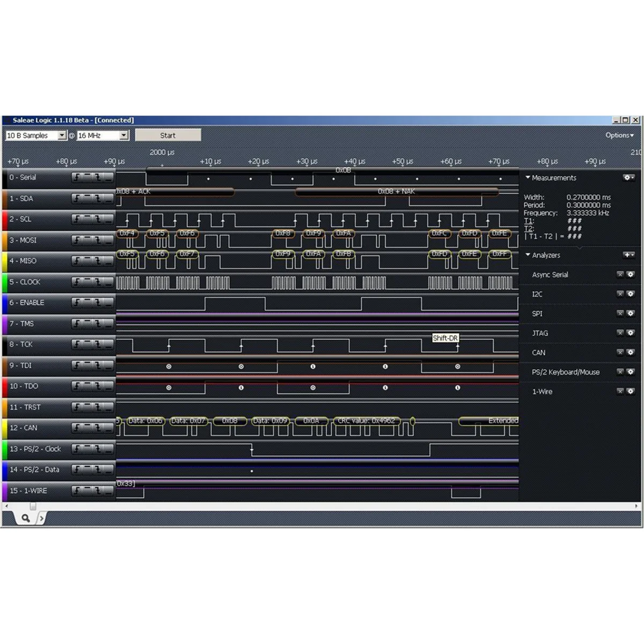Set falling edge trigger on channel 2 - SCL
The height and width of the screenshot is (644, 644).
[x=98, y=219]
